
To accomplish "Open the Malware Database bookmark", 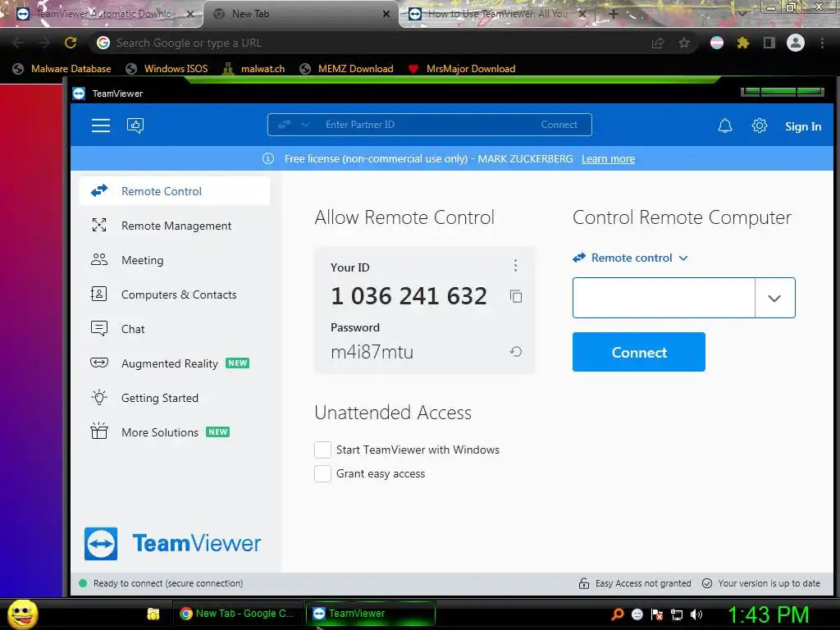I will (x=62, y=69).
